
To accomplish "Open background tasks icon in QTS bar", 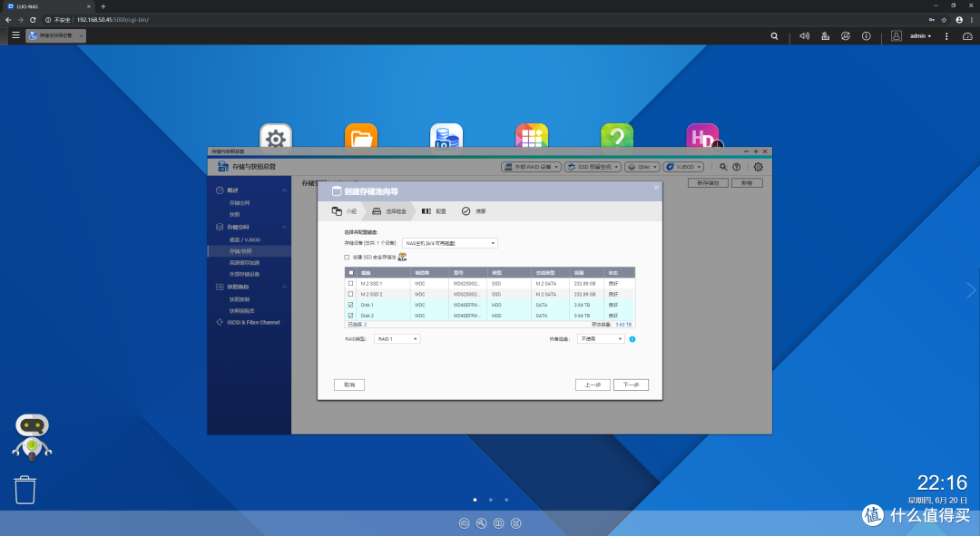I will pyautogui.click(x=825, y=36).
